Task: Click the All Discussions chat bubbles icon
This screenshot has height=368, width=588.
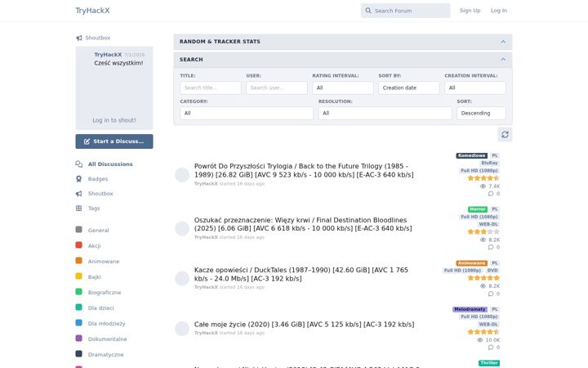Action: click(78, 164)
